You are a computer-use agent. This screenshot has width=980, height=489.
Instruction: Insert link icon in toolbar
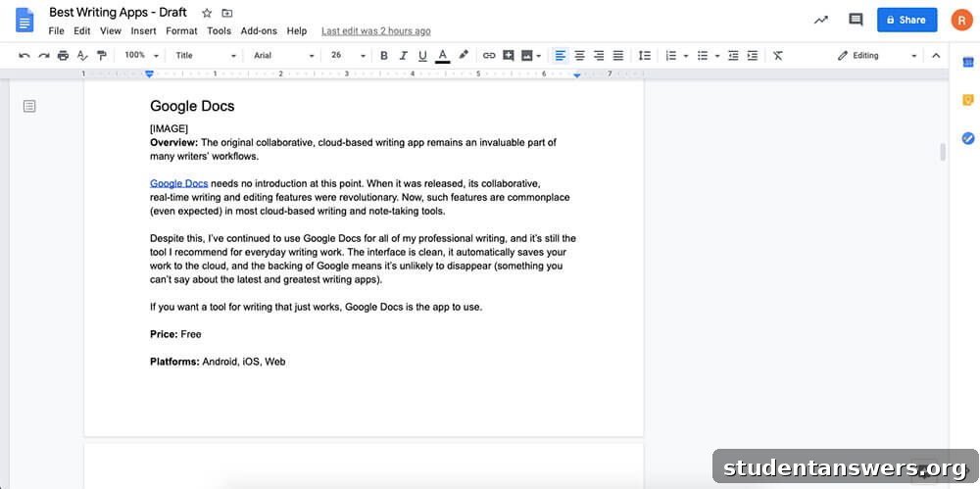(489, 56)
